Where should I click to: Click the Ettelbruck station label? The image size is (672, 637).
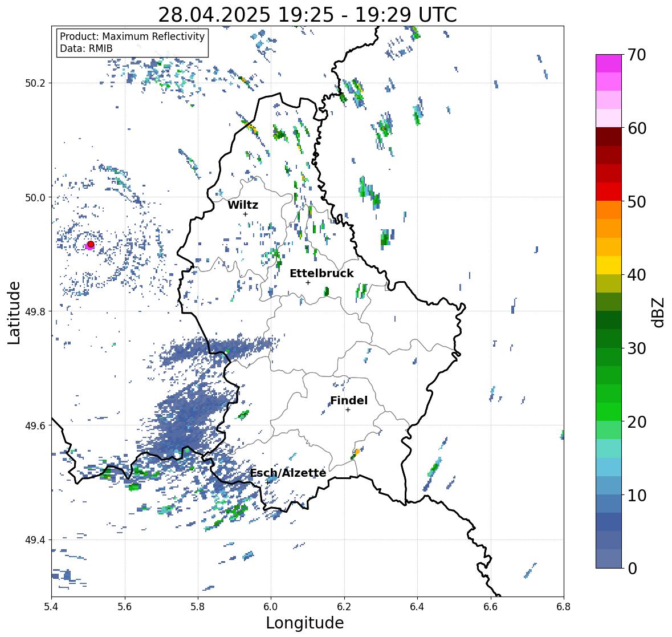coord(321,273)
